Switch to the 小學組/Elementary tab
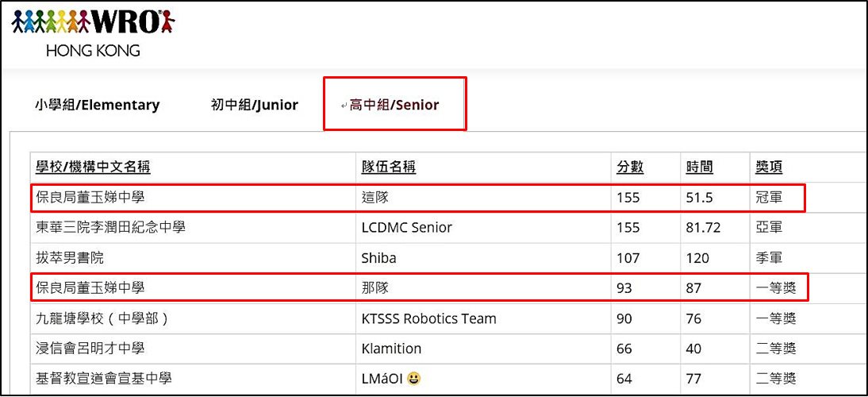Screen dimensions: 868x397 point(97,105)
